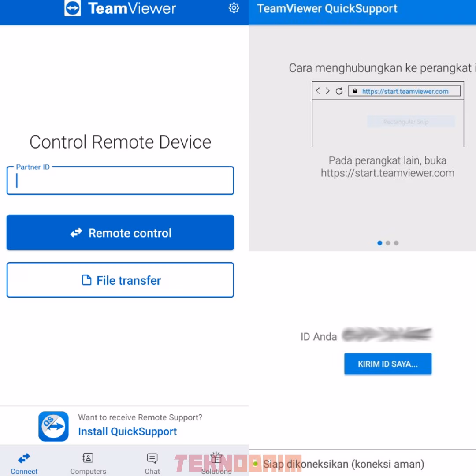Screen dimensions: 476x476
Task: Open the Install QuickSupport link
Action: point(127,431)
